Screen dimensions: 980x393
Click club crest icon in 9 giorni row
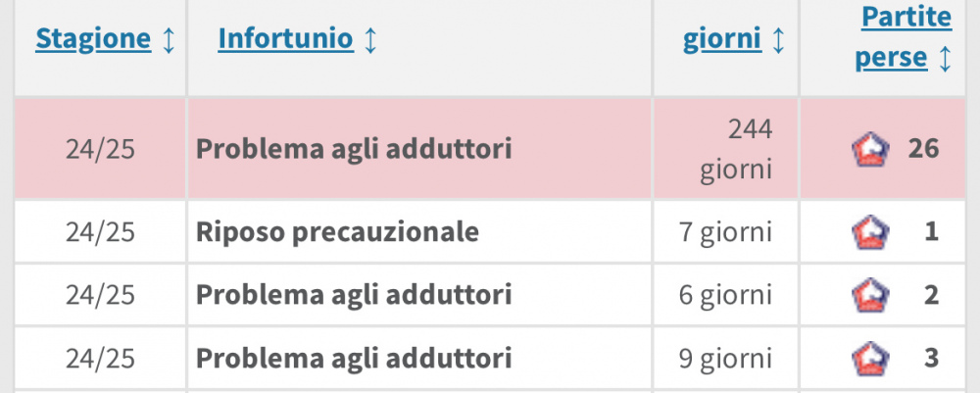[870, 359]
